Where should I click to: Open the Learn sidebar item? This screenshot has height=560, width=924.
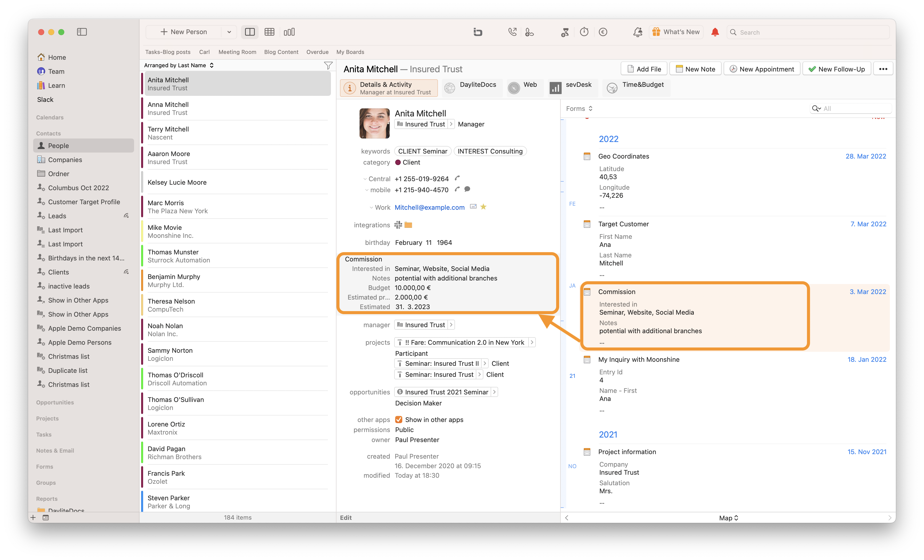tap(56, 86)
